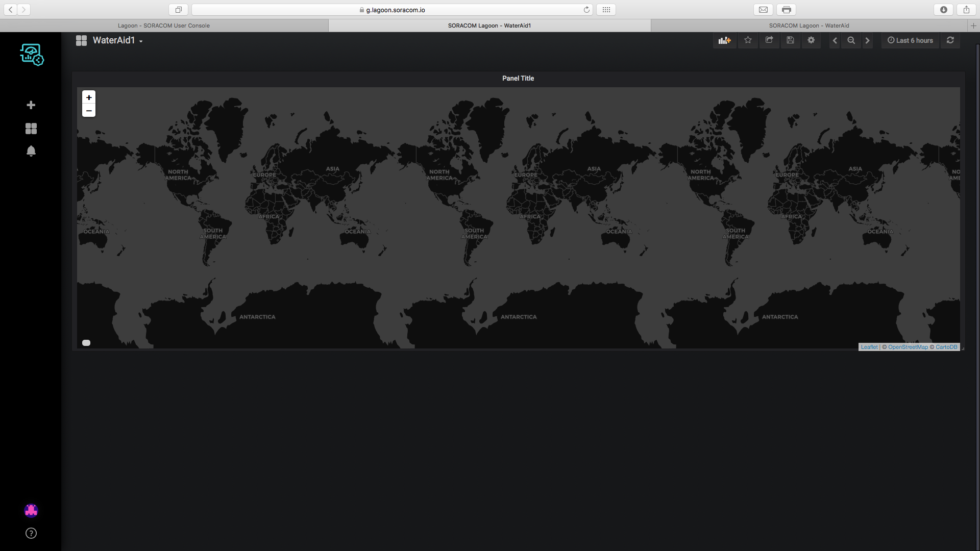The image size is (980, 551).
Task: Open the user avatar menu in the sidebar
Action: point(31,511)
